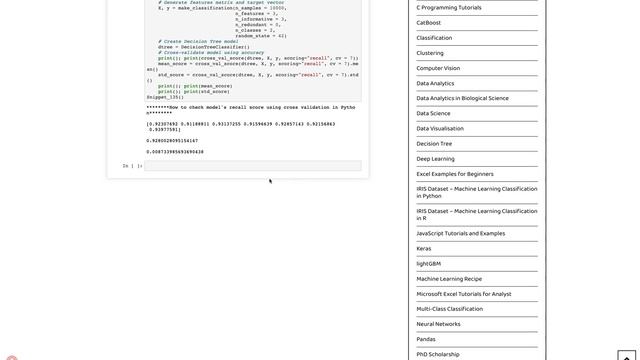Open the CatBoost category link
The height and width of the screenshot is (360, 640).
coord(429,23)
